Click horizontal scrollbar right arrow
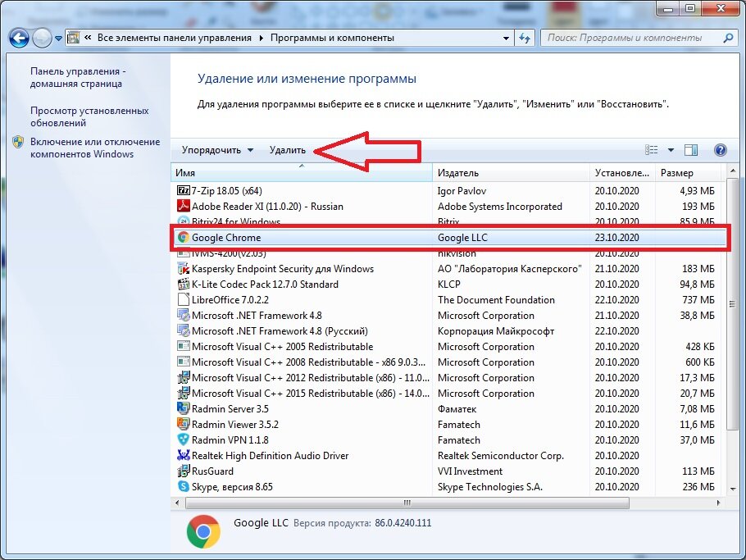The height and width of the screenshot is (560, 746). pos(718,503)
